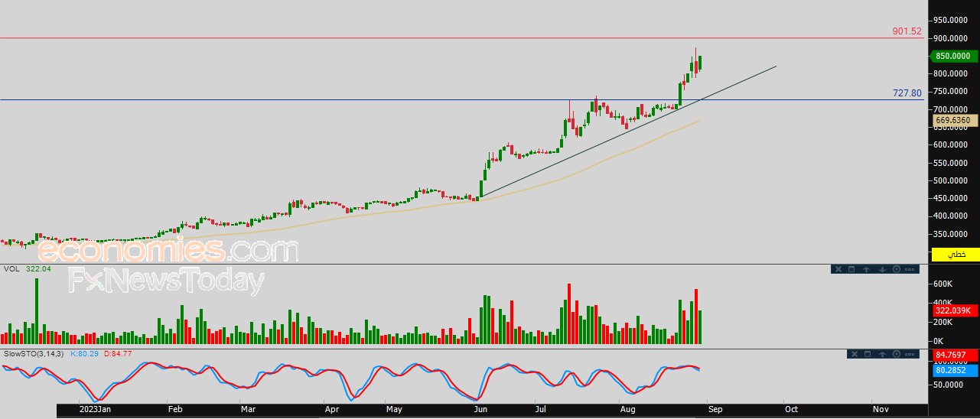Click the SlowSTO(3,14,3) indicator title
Image resolution: width=980 pixels, height=419 pixels.
pos(34,354)
